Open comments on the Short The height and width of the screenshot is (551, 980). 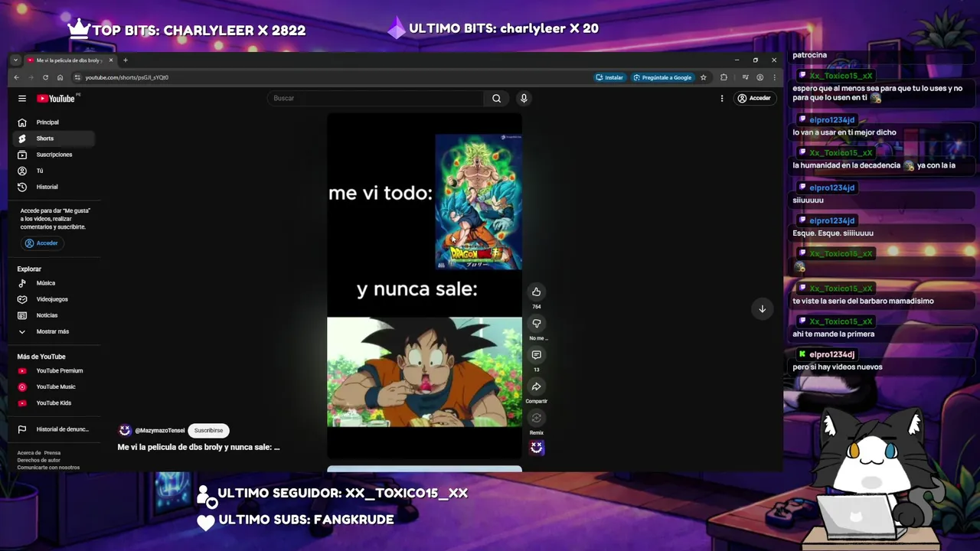(x=536, y=355)
